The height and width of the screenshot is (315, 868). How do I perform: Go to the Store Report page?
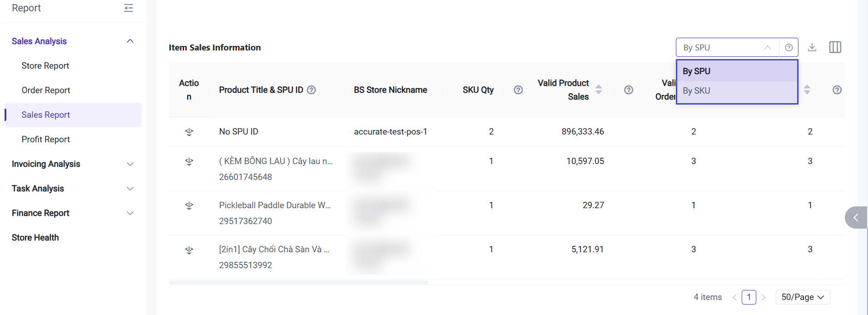click(x=45, y=66)
